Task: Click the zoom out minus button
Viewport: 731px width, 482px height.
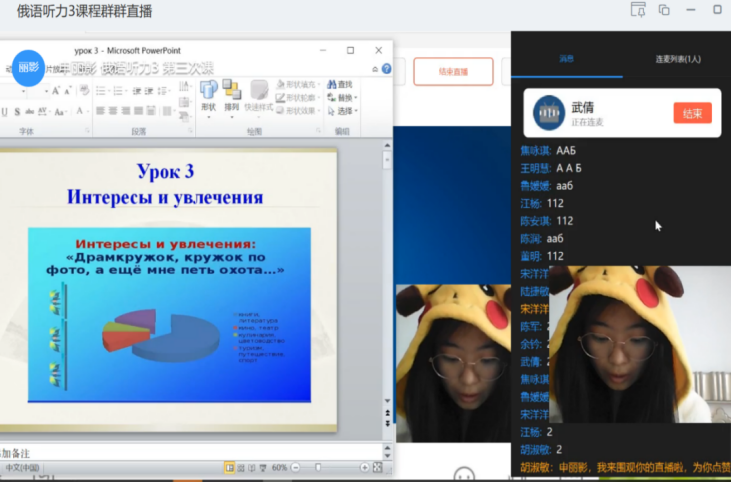Action: tap(296, 467)
